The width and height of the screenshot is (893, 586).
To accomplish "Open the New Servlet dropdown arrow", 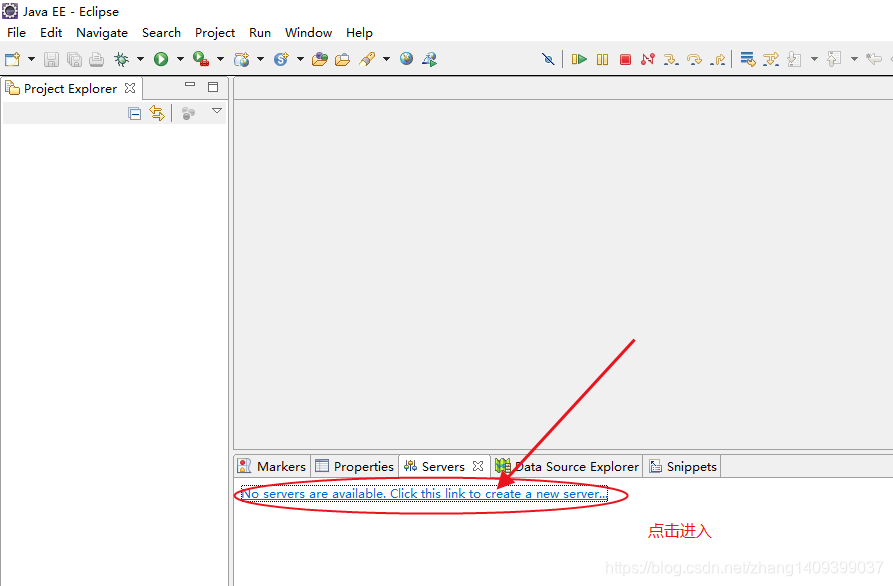I will (300, 59).
